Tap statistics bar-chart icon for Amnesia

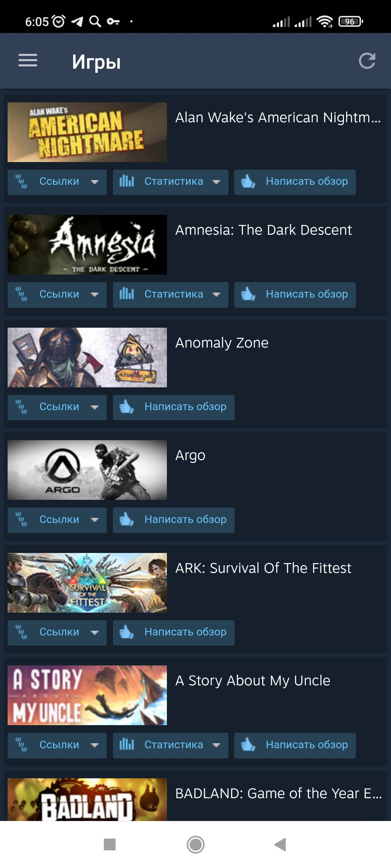click(x=127, y=294)
